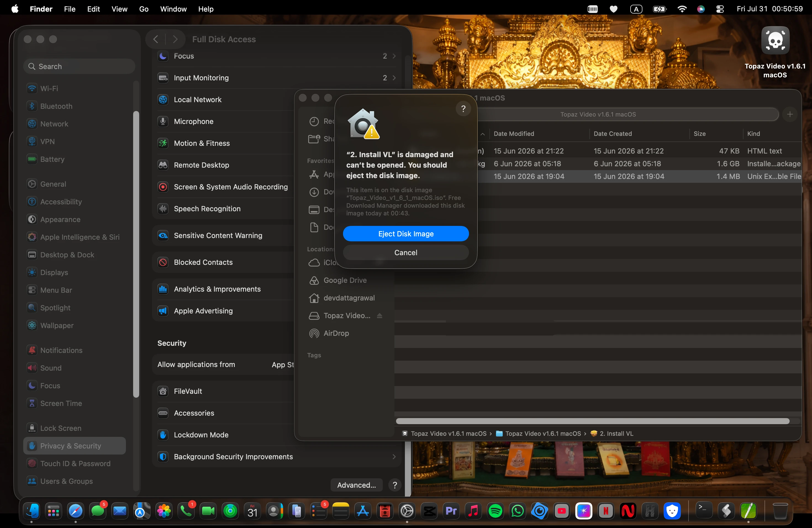Open Spotify from the Dock
The image size is (812, 528).
pyautogui.click(x=495, y=511)
